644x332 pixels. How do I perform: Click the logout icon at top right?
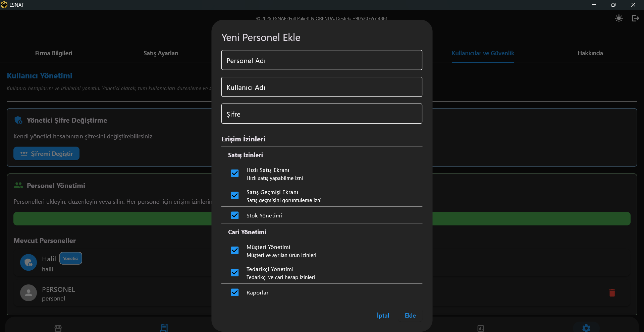pos(635,18)
